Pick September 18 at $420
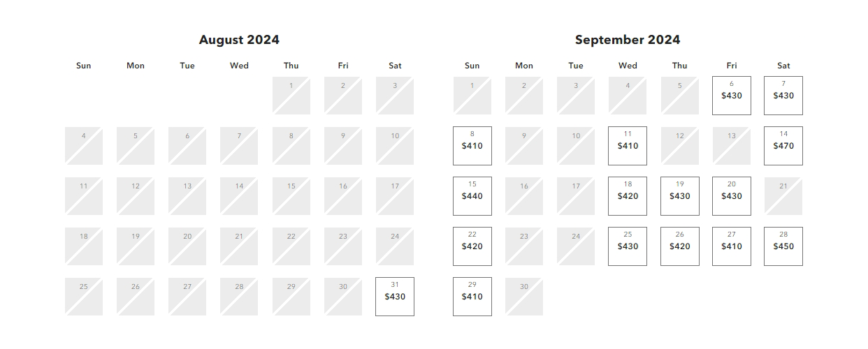Image resolution: width=868 pixels, height=349 pixels. click(628, 196)
